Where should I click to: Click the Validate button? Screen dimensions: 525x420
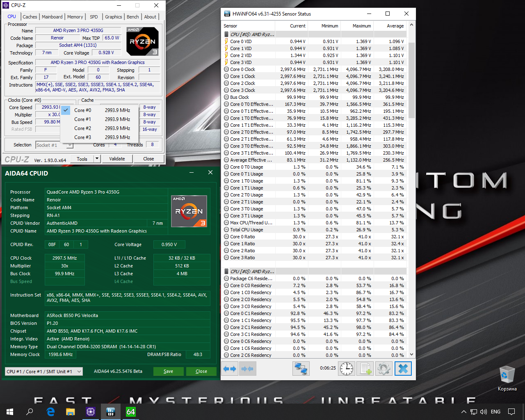pos(117,159)
